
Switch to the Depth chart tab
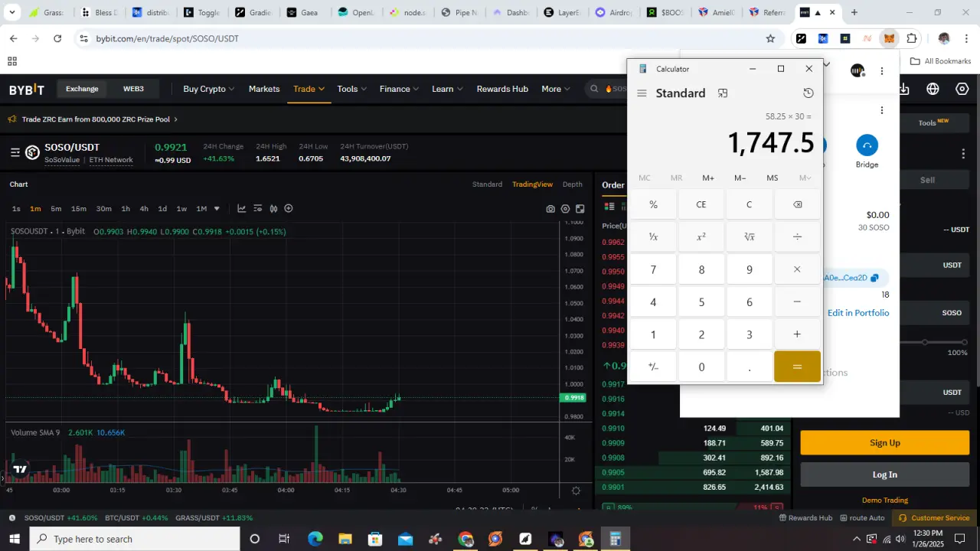click(573, 184)
